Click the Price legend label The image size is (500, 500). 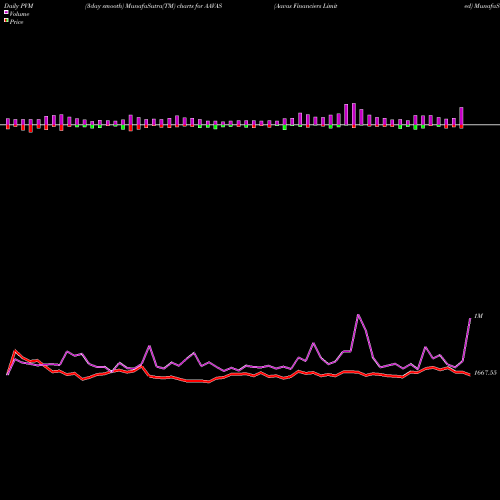tap(16, 22)
